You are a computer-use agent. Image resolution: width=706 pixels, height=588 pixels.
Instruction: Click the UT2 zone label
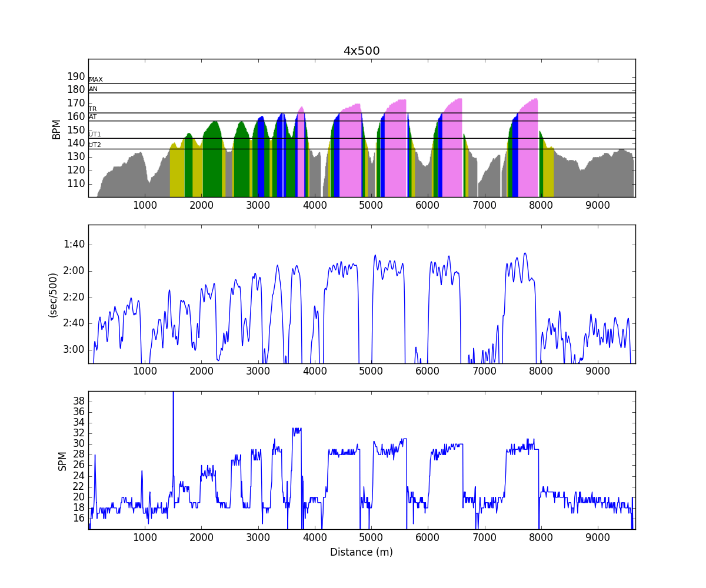tap(95, 145)
